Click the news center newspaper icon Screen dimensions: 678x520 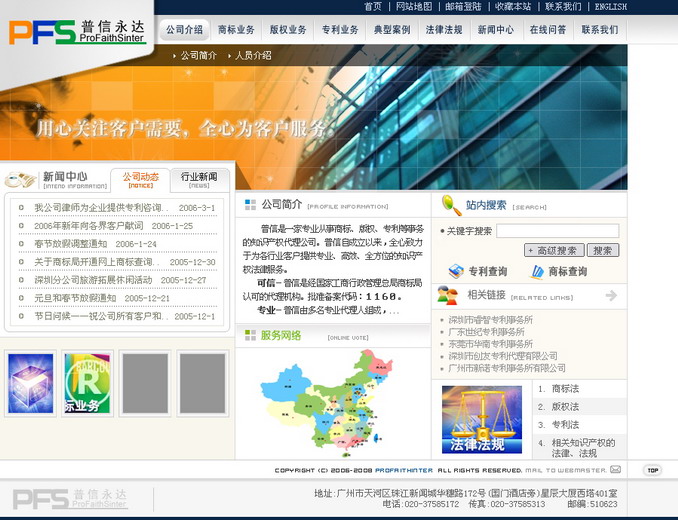(20, 180)
